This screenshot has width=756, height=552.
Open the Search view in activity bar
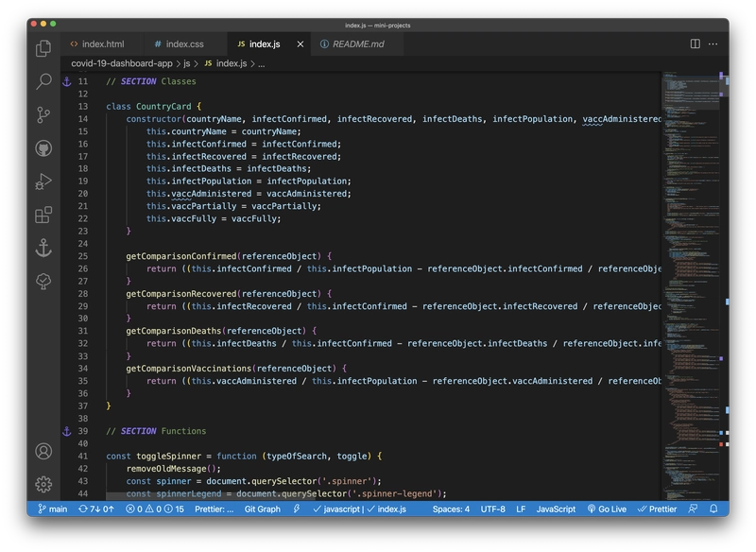click(x=43, y=81)
